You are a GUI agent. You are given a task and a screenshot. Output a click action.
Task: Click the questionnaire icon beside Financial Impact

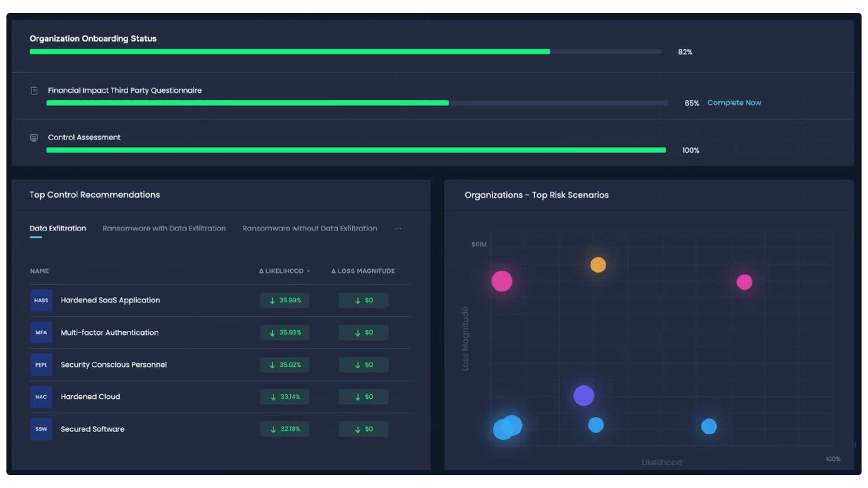tap(34, 90)
